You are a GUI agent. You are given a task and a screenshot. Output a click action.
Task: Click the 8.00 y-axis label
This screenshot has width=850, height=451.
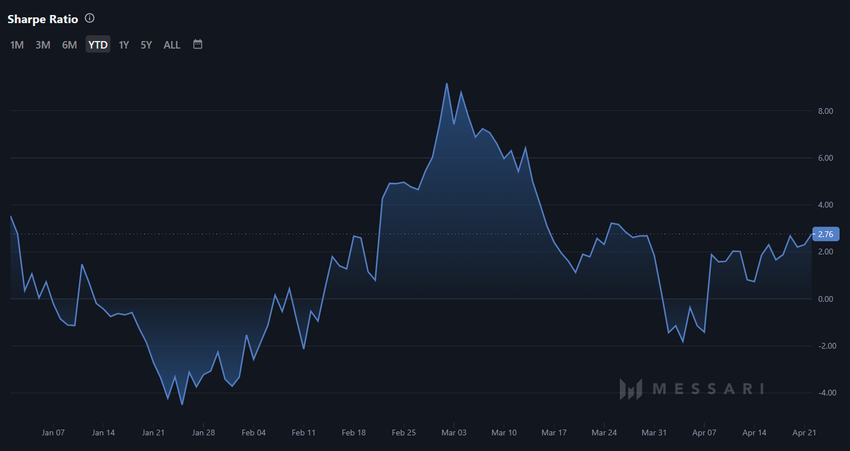826,111
